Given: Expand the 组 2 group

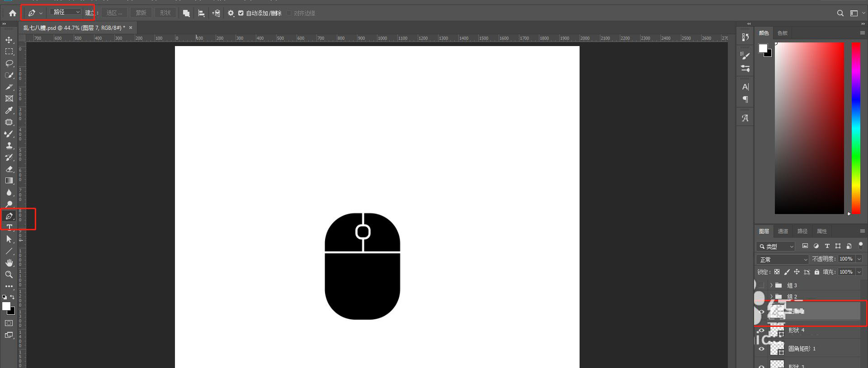Looking at the screenshot, I should (x=771, y=296).
